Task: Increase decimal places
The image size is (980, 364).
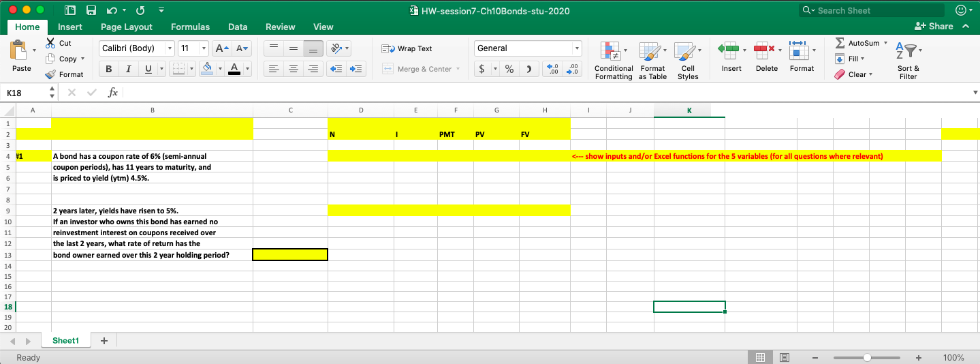Action: [x=554, y=69]
